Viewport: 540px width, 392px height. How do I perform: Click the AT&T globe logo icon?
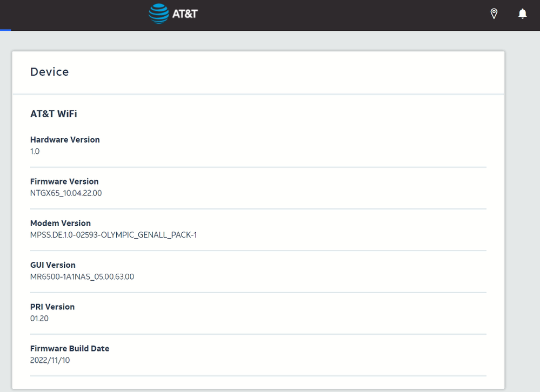click(159, 14)
